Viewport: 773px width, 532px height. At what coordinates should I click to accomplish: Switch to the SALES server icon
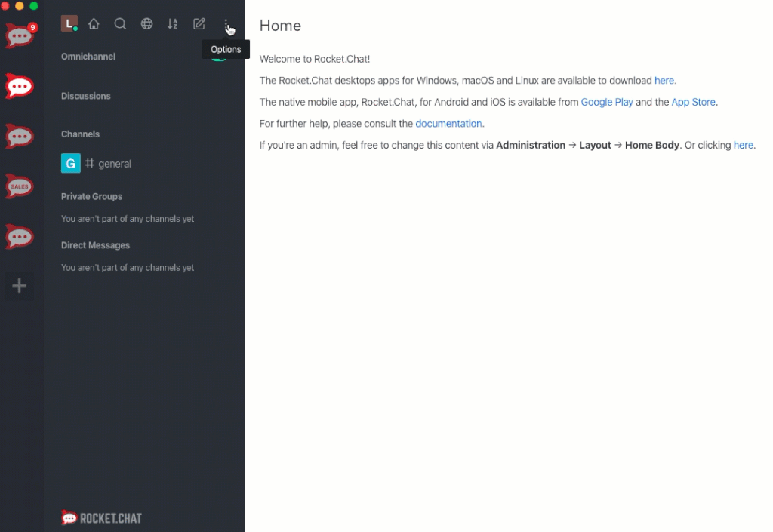20,186
